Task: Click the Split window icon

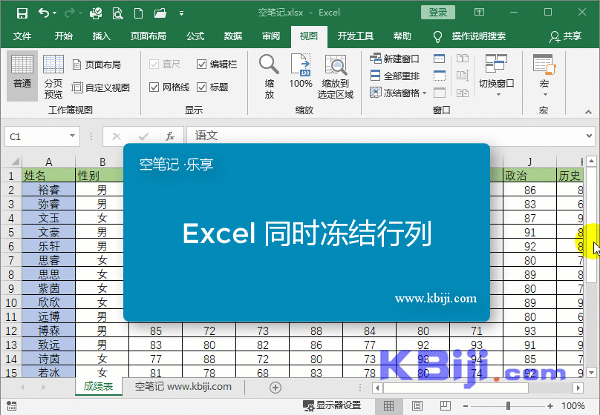Action: [439, 59]
